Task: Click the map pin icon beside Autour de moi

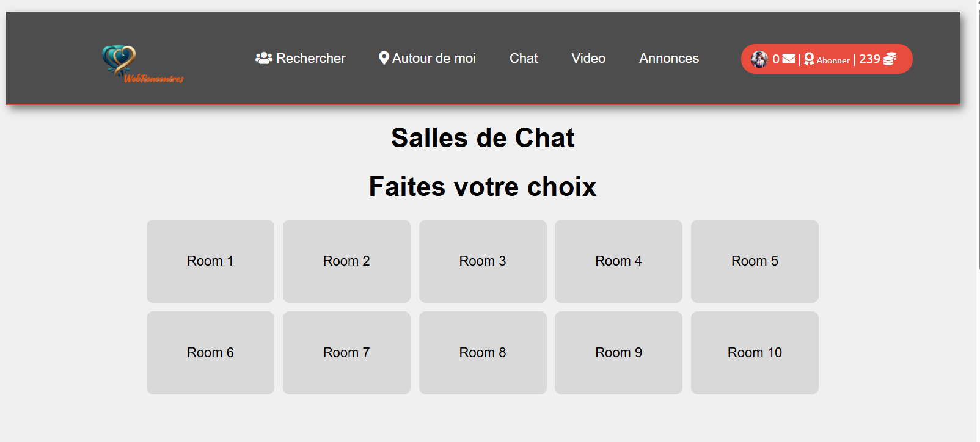Action: pyautogui.click(x=384, y=58)
